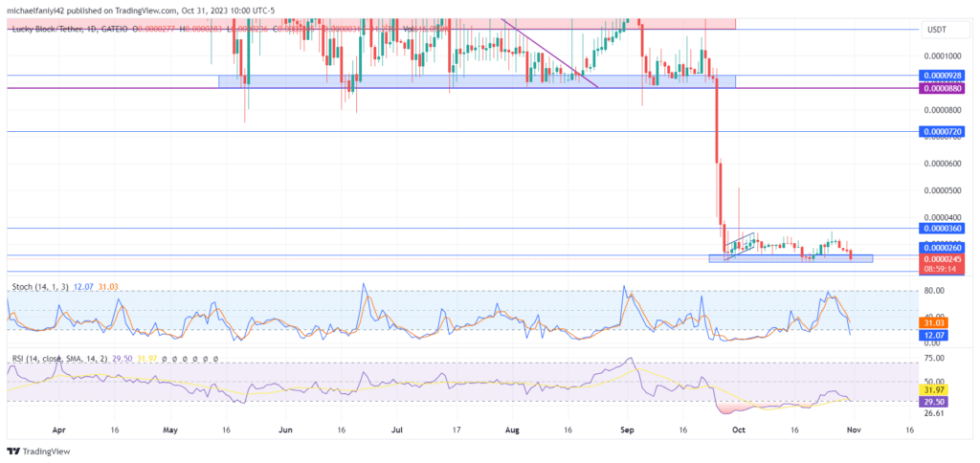Click the 80.00 Stoch scale value
Screen dimensions: 980x463
click(x=934, y=291)
